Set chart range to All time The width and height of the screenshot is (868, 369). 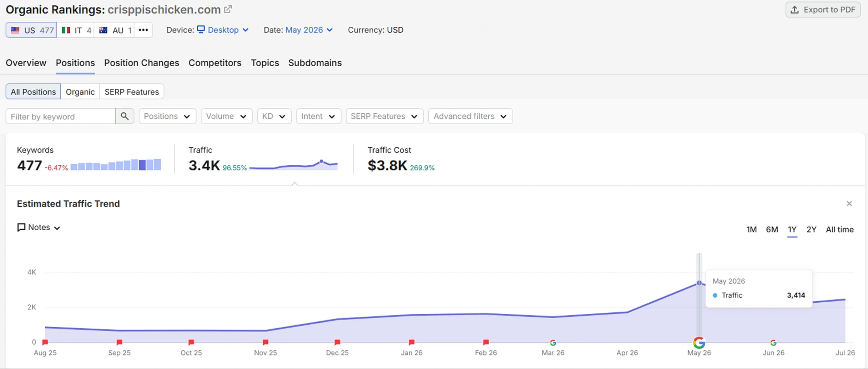(x=840, y=230)
